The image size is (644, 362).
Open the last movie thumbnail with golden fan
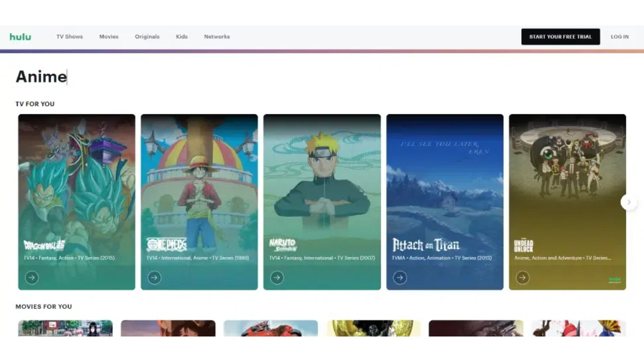click(579, 328)
